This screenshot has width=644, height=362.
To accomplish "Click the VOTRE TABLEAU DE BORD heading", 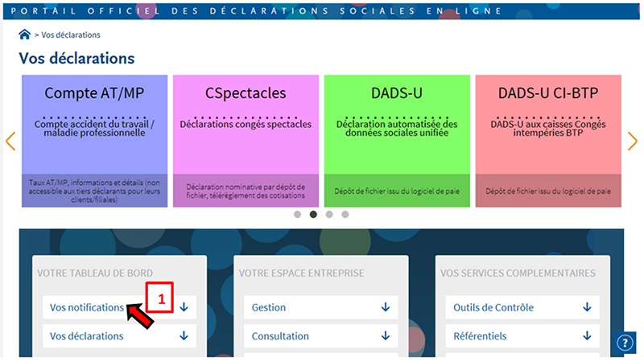I will 95,273.
